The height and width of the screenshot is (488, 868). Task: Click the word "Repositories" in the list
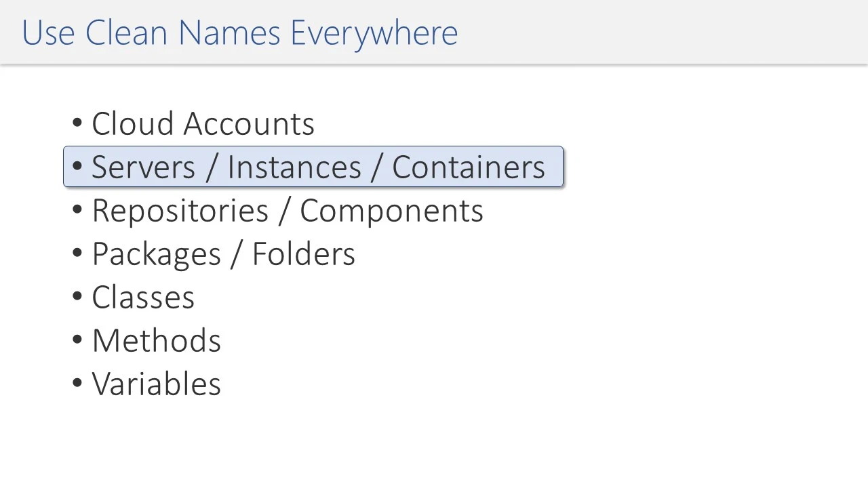[180, 211]
